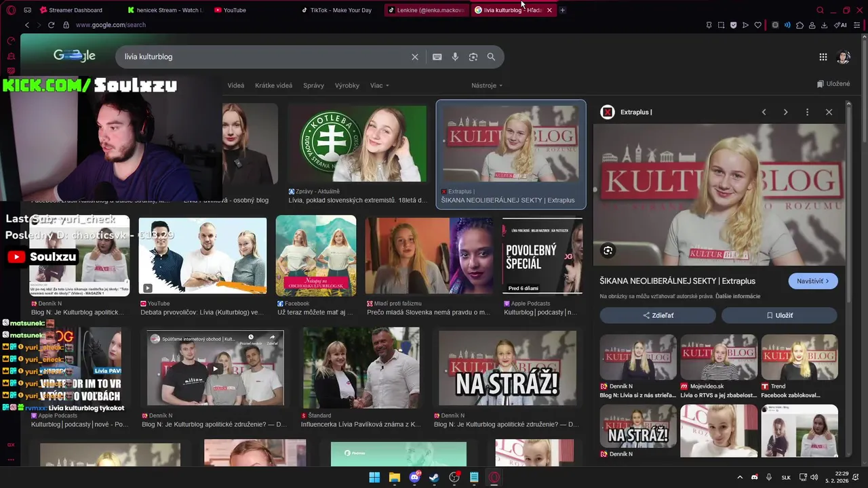This screenshot has width=868, height=488.
Task: Open the Povolebný špeciál podcast thumbnail
Action: (542, 256)
